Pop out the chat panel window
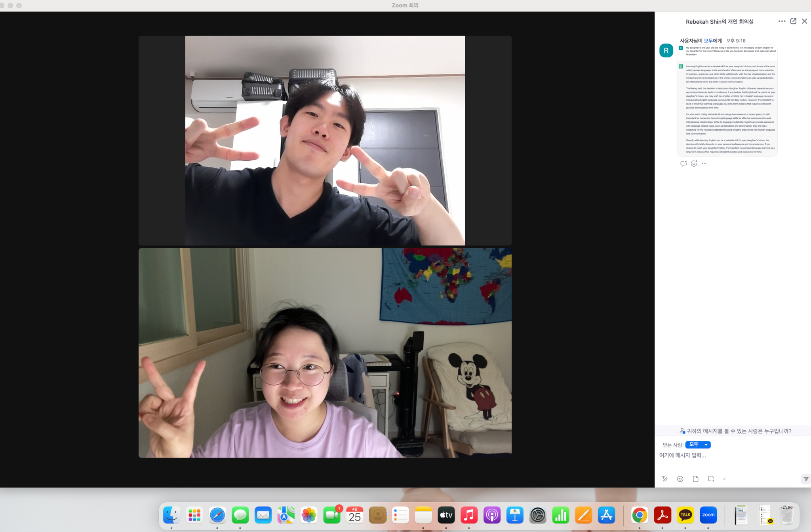 793,21
